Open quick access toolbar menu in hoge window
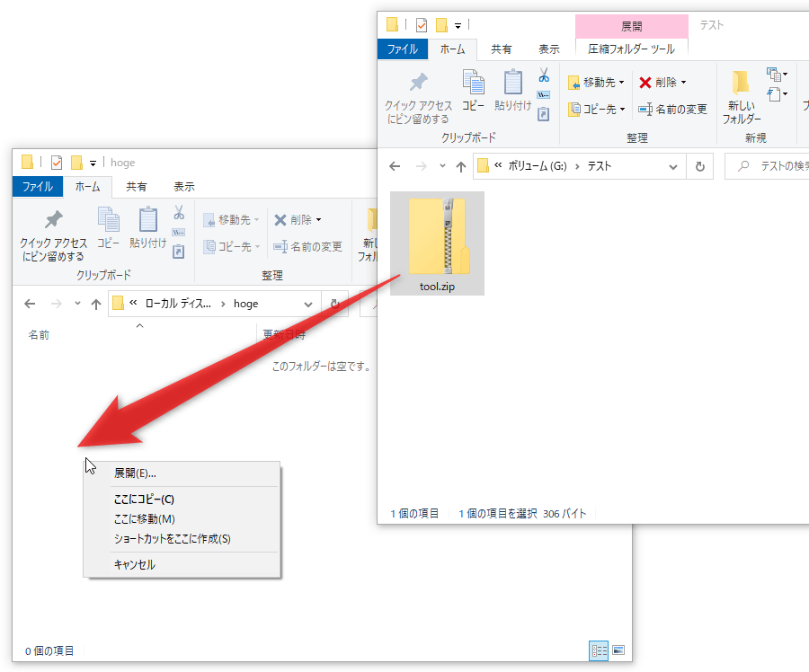Screen dimensions: 809x672 (93, 163)
